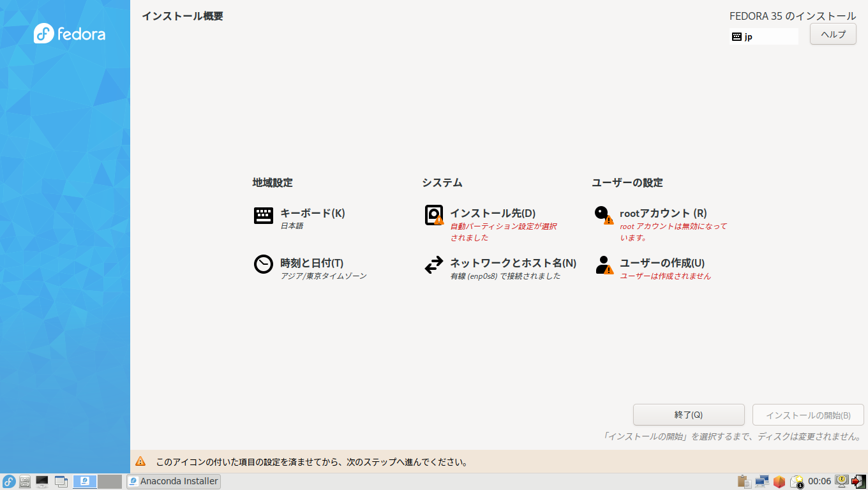The image size is (868, 490).
Task: Click the 日本語 keyboard status text
Action: tap(292, 226)
